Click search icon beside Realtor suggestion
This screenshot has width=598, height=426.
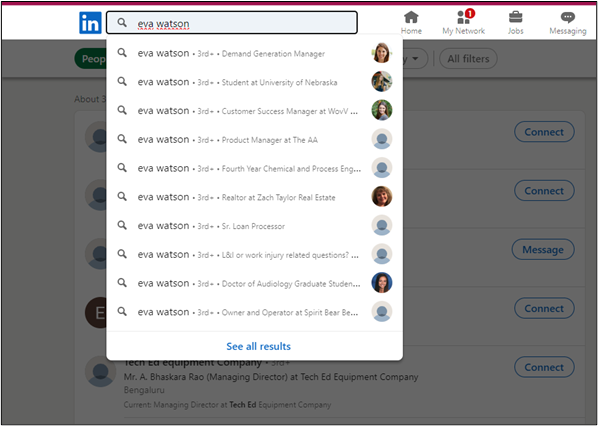point(122,196)
